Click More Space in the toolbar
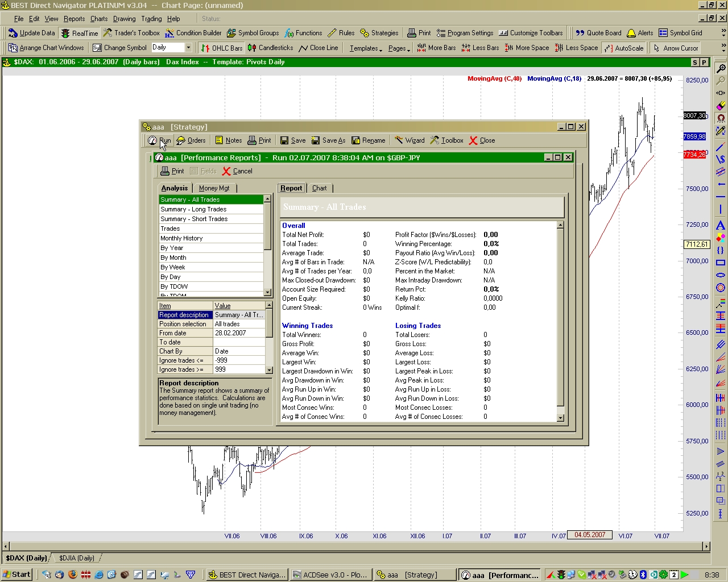Viewport: 728px width, 582px height. [x=527, y=48]
